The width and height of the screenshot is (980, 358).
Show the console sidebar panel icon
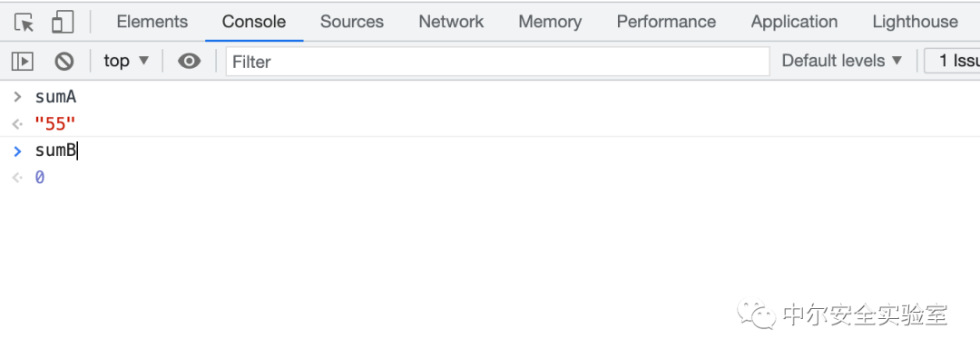[23, 62]
